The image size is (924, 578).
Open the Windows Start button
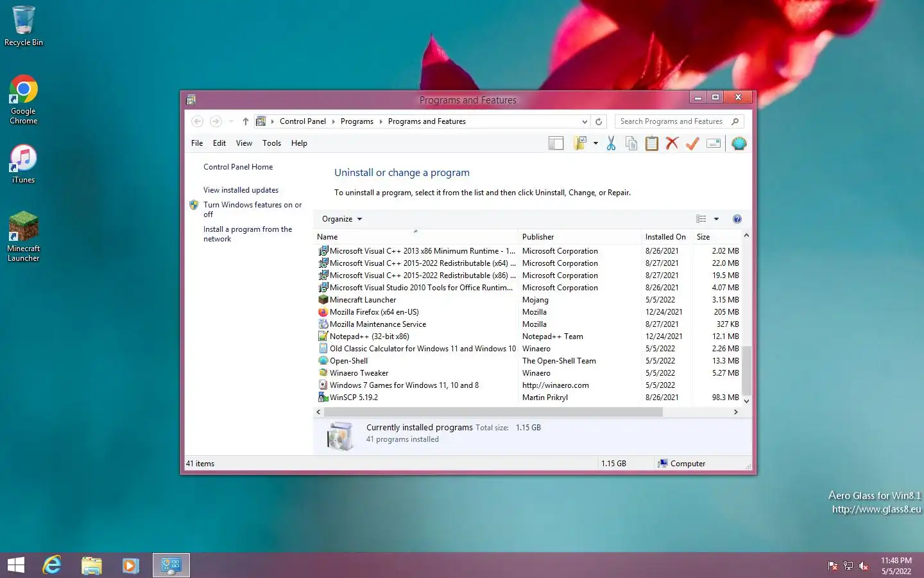16,565
